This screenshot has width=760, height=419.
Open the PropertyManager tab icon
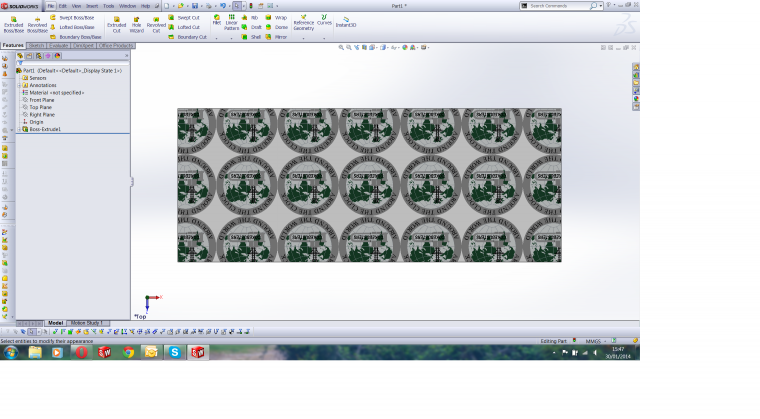pyautogui.click(x=29, y=56)
